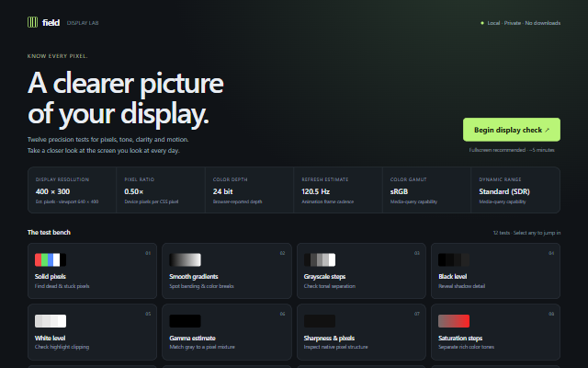Click the Grayscale steps swatch thumbnail
Screen dimensions: 588x368
(x=320, y=259)
